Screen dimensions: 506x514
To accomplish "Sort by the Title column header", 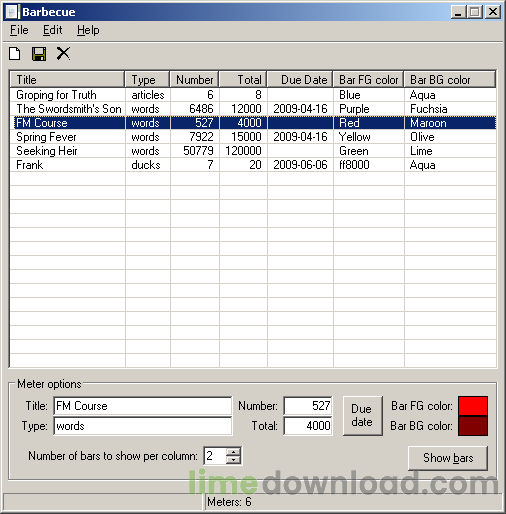I will tap(67, 80).
